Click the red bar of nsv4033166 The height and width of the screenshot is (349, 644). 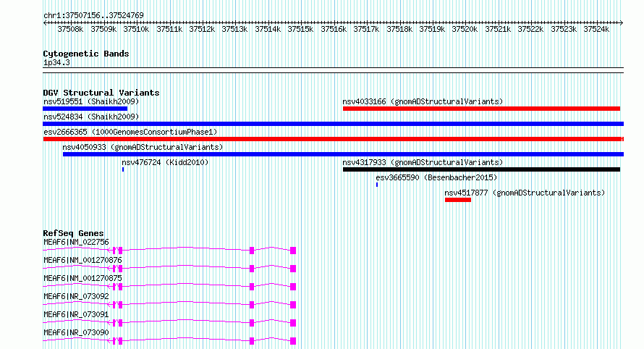[481, 109]
